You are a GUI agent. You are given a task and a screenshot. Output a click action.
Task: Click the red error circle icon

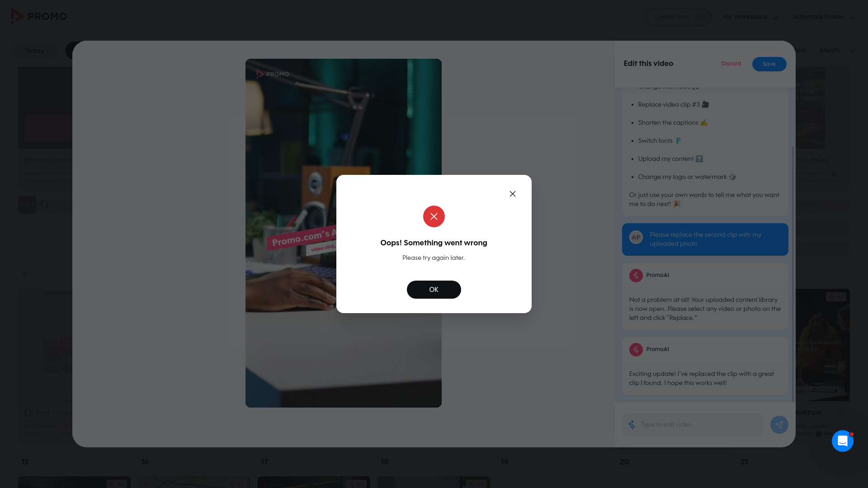pos(434,216)
